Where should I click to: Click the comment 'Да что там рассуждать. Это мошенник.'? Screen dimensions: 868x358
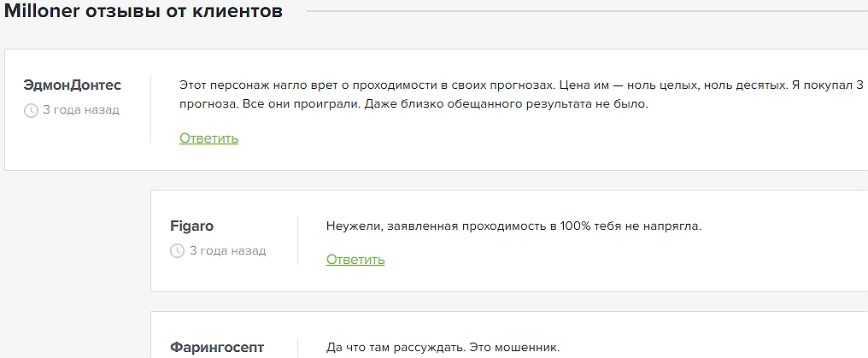tap(443, 348)
